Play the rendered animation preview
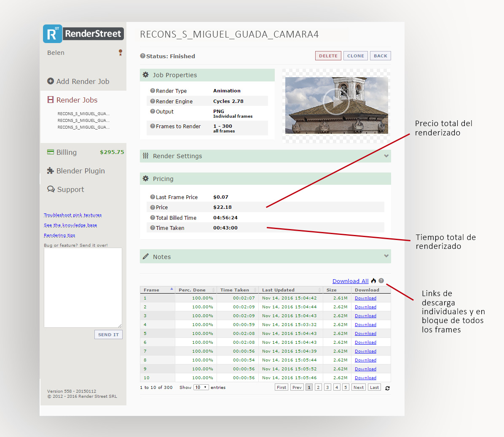The height and width of the screenshot is (437, 504). (x=336, y=102)
